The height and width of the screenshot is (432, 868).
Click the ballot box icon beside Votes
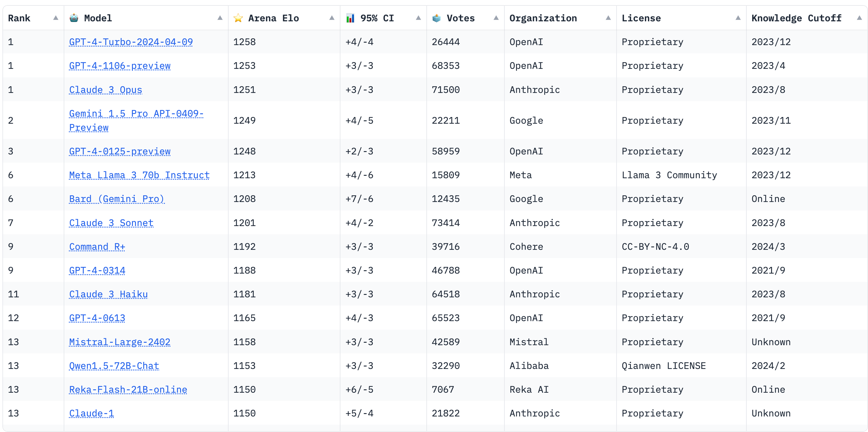tap(436, 18)
